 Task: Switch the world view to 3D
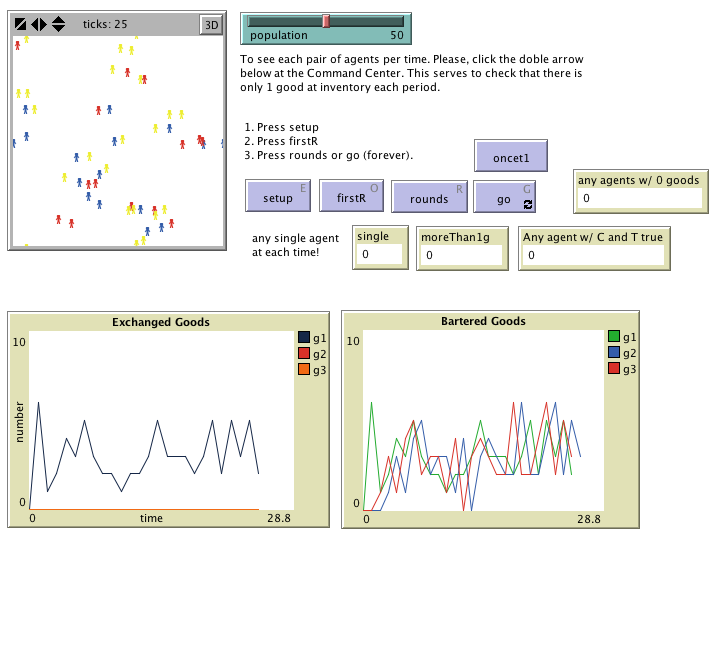click(x=210, y=25)
